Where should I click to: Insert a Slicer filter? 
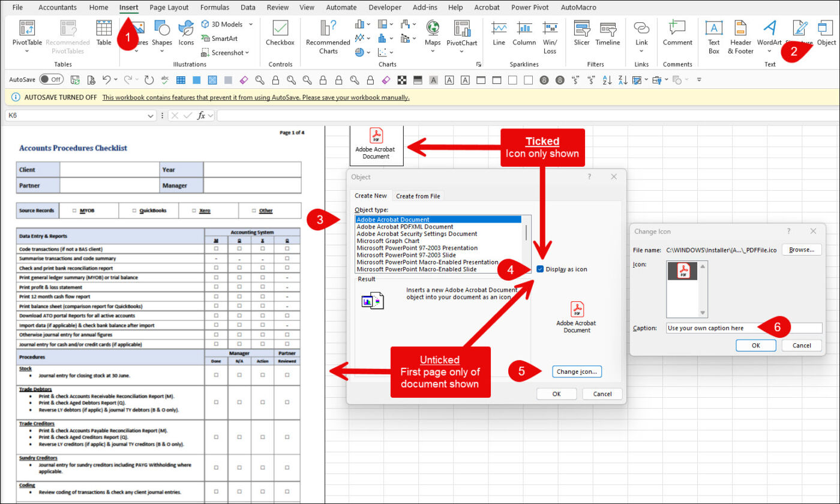coord(581,33)
